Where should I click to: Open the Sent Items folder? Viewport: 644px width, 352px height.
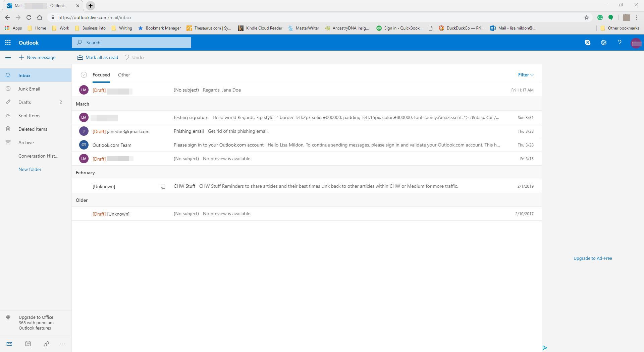click(36, 116)
